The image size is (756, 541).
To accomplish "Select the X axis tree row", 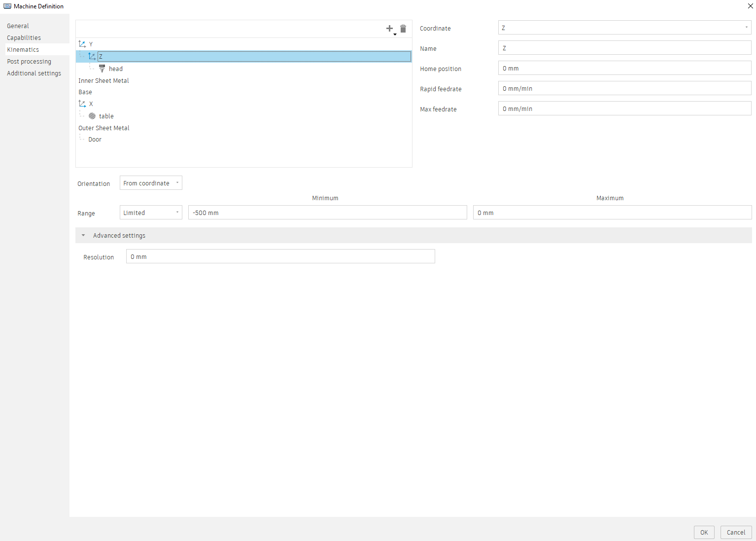I will 243,104.
